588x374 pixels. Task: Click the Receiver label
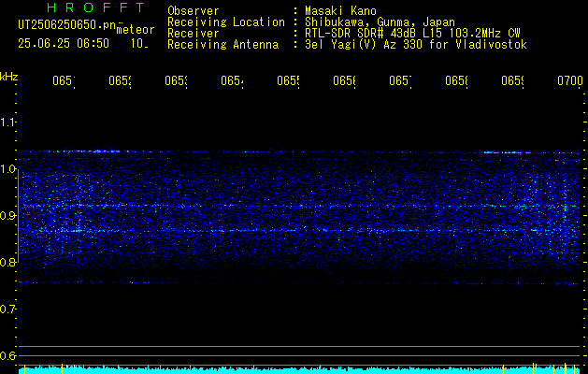click(194, 34)
